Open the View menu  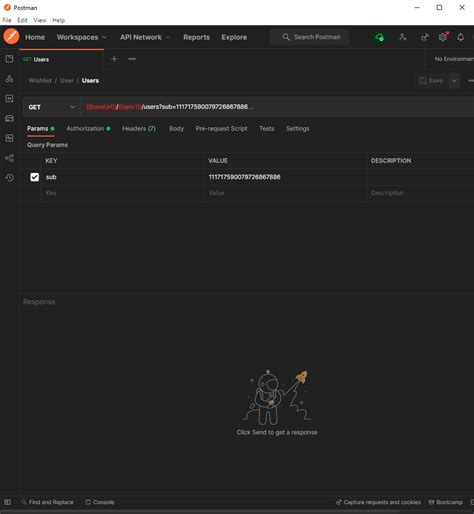point(40,20)
